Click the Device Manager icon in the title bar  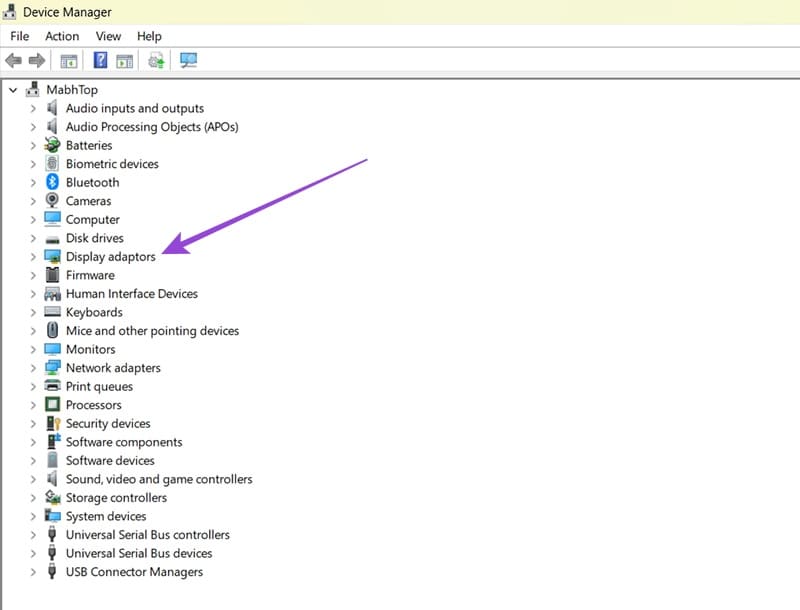tap(9, 12)
